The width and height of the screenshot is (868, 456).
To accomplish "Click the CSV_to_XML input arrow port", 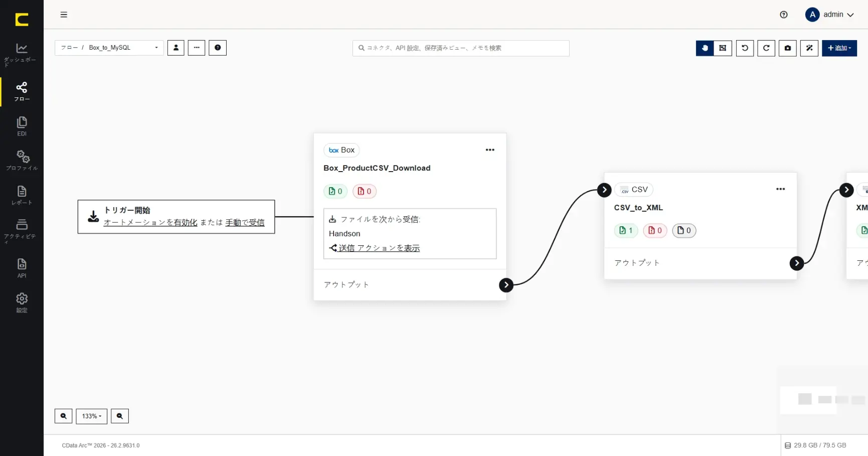I will pyautogui.click(x=604, y=190).
